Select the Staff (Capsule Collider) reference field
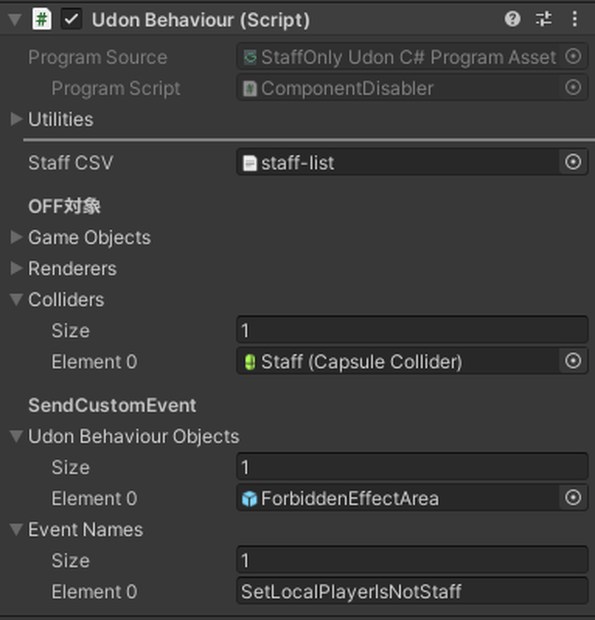This screenshot has width=595, height=620. click(398, 361)
